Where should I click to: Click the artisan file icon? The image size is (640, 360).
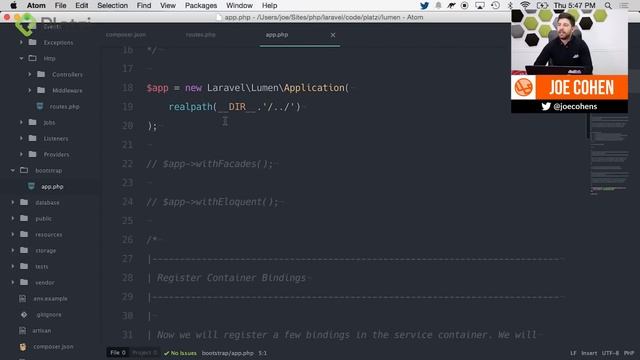coord(23,331)
